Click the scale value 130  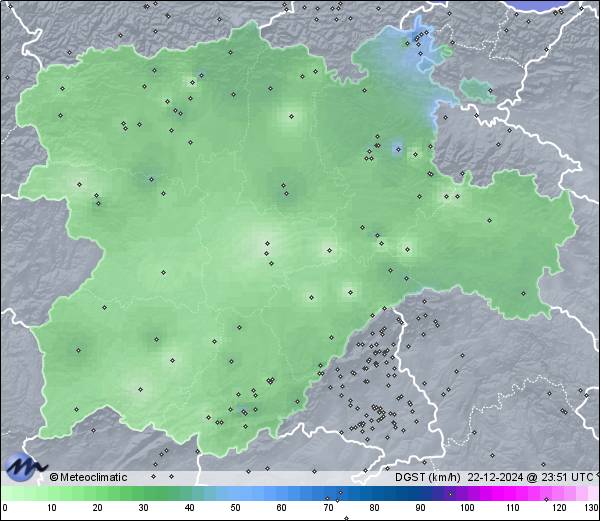(592, 508)
